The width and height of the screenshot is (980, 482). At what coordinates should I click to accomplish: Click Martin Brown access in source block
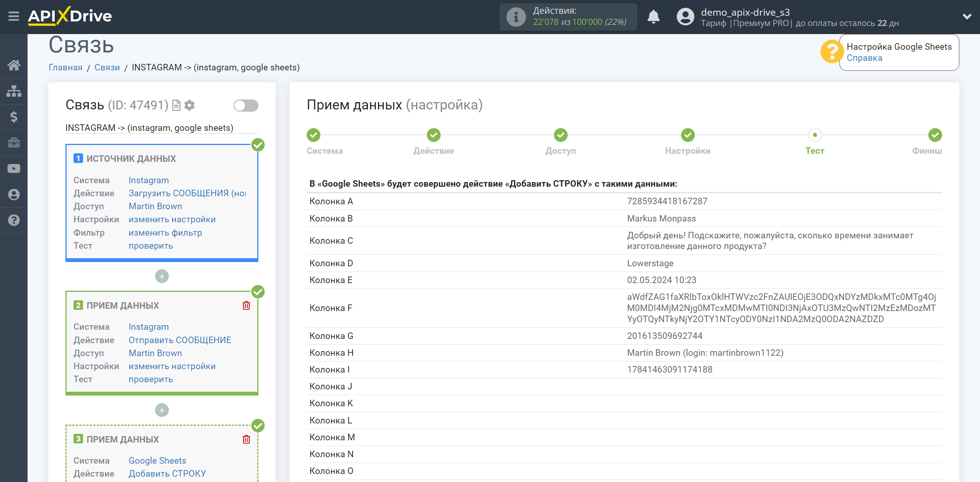click(x=155, y=206)
